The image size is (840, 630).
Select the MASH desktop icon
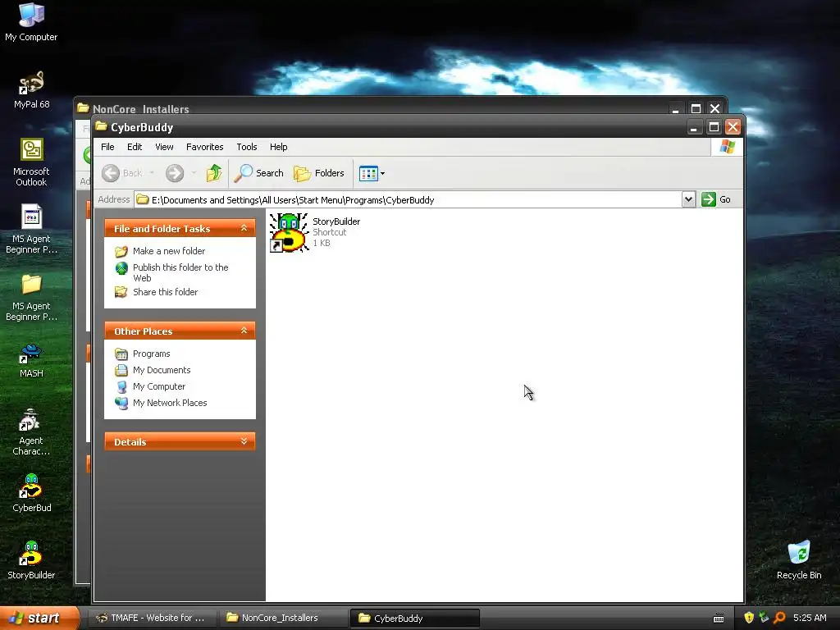(x=31, y=361)
